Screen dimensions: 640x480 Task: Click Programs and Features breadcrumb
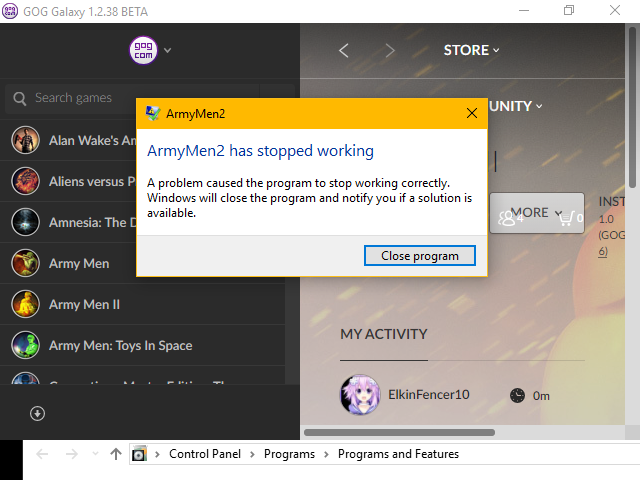(x=398, y=454)
